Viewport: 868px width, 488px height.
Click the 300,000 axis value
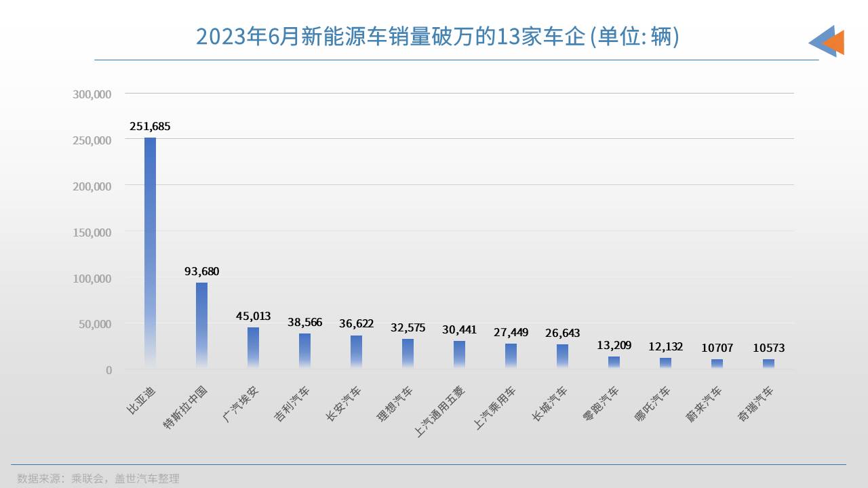92,94
